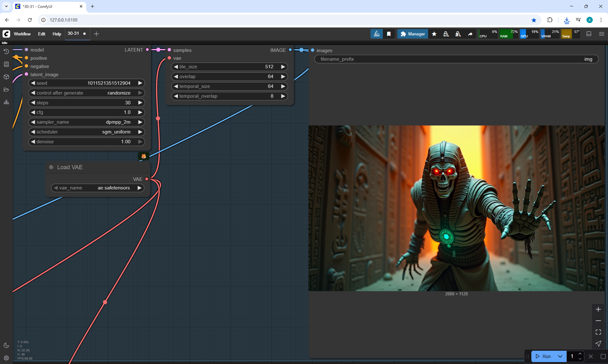This screenshot has height=364, width=608.
Task: Expand the Run button dropdown arrow
Action: point(560,356)
